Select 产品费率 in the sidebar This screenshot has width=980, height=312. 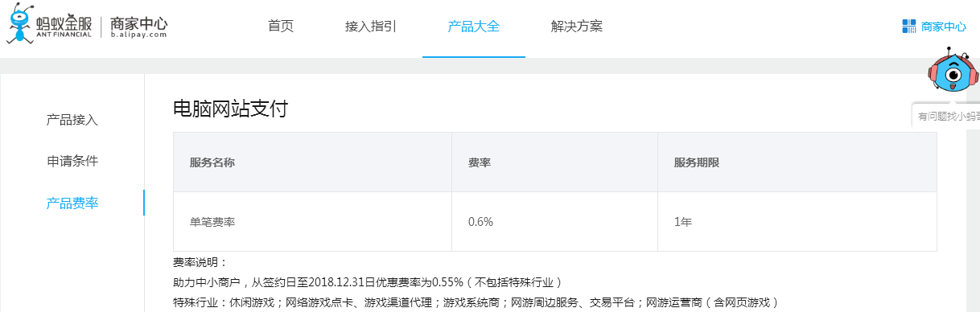point(72,203)
